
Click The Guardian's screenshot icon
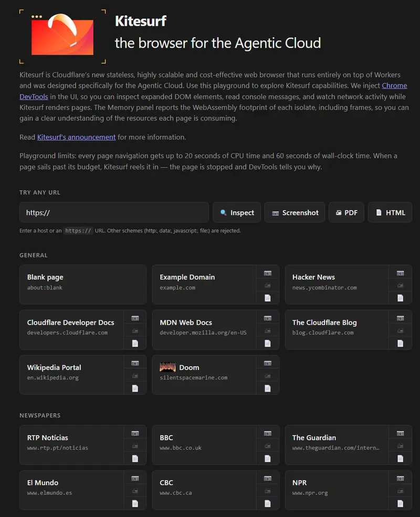pyautogui.click(x=400, y=433)
